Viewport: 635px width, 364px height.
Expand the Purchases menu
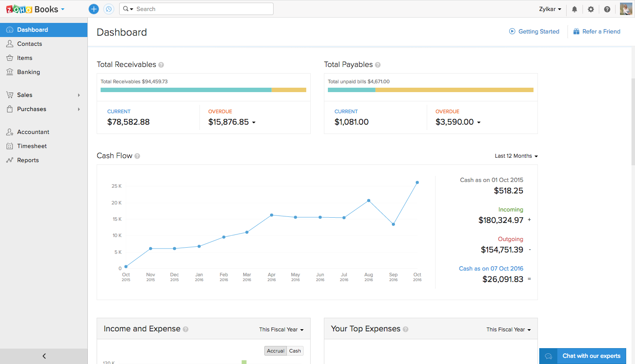click(x=31, y=109)
